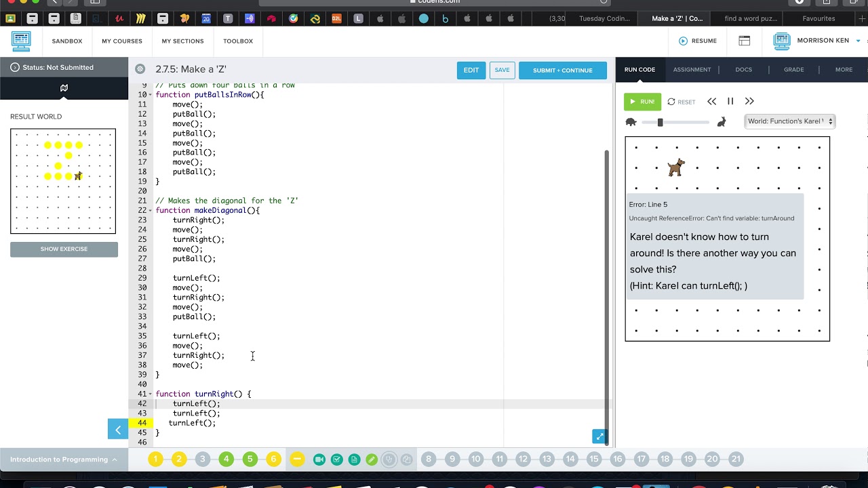The image size is (868, 488).
Task: Click the Status: Not Submitted icon
Action: click(15, 67)
